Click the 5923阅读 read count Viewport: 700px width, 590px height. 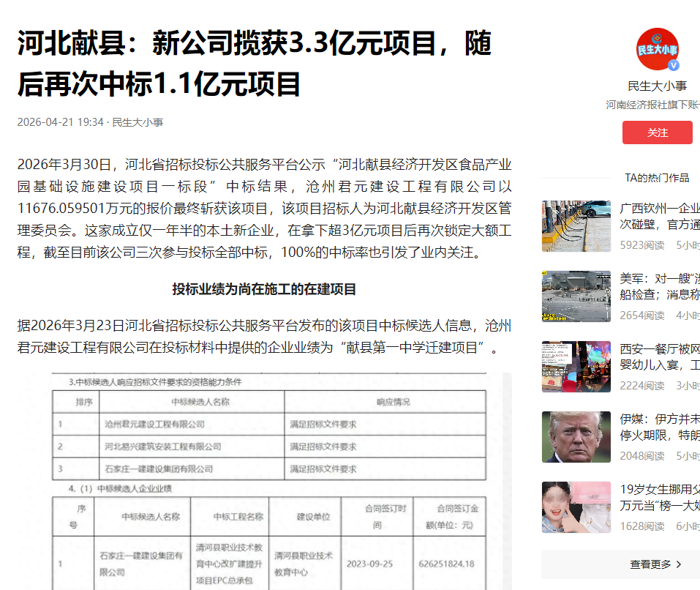[x=642, y=245]
